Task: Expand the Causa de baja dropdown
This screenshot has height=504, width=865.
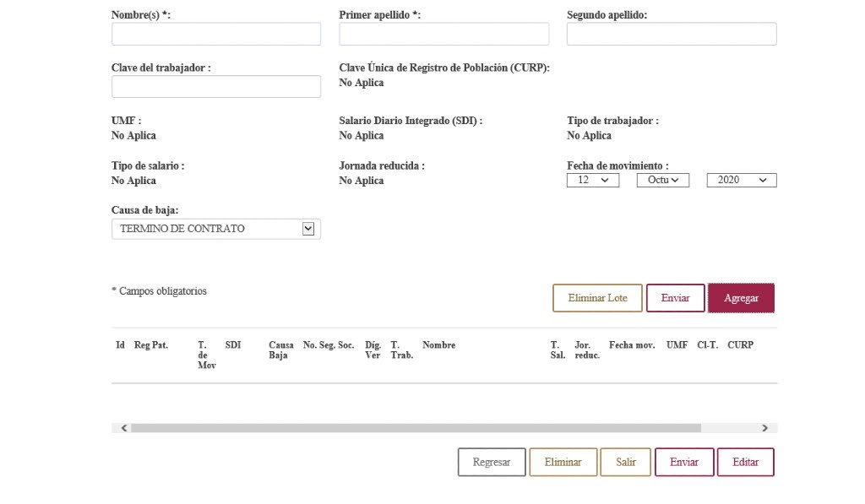Action: coord(215,229)
